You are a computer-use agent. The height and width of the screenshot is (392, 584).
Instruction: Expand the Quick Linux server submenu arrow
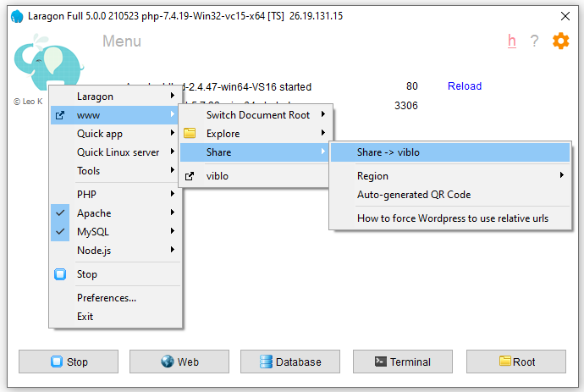(172, 152)
